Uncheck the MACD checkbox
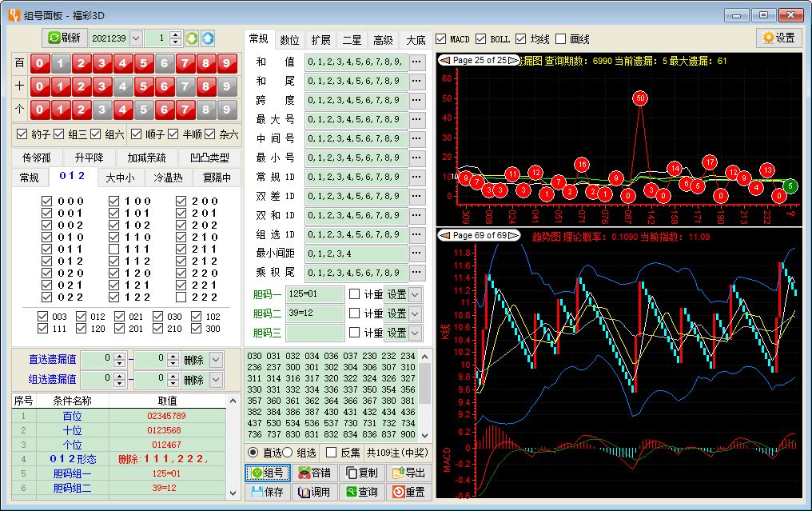The height and width of the screenshot is (511, 812). point(440,39)
